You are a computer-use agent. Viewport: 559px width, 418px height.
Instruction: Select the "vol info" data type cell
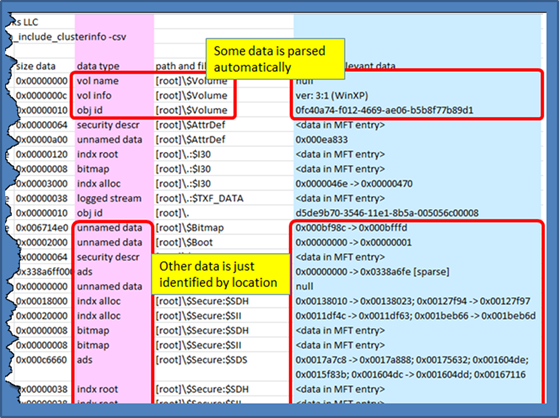(94, 96)
